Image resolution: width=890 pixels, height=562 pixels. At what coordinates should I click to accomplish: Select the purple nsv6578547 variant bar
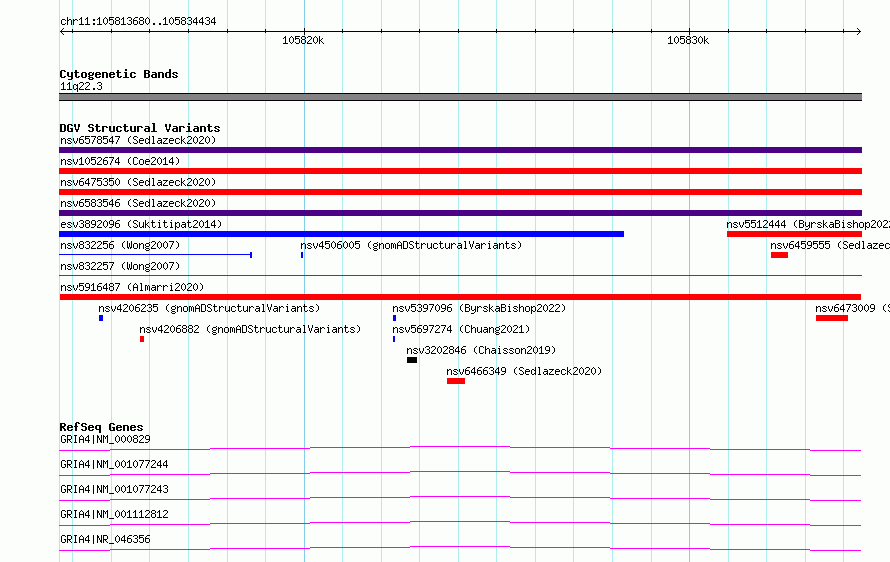(x=460, y=150)
